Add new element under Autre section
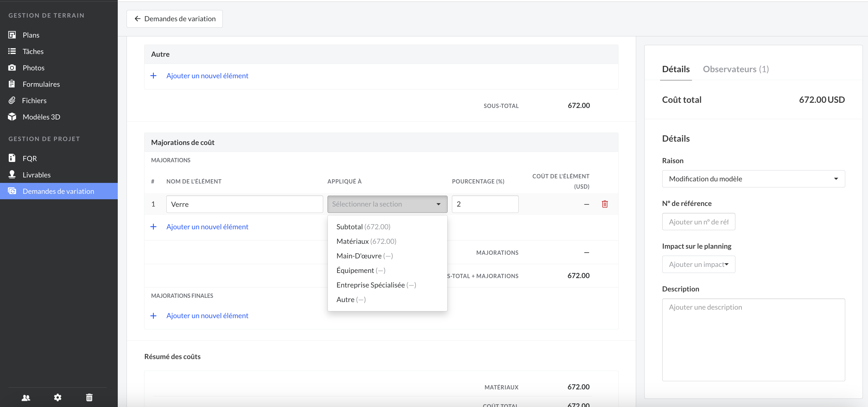Image resolution: width=868 pixels, height=407 pixels. tap(207, 76)
